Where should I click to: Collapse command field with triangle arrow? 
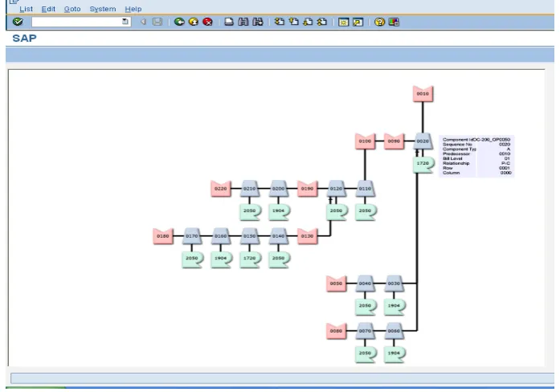click(x=143, y=22)
